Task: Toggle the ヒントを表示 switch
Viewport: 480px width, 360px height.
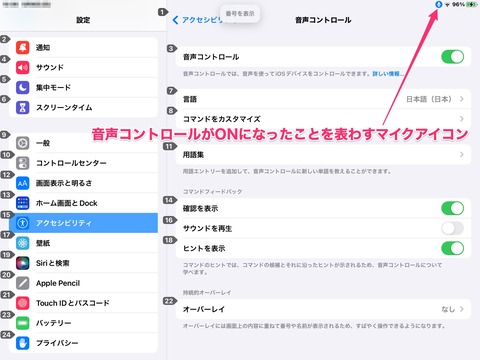Action: pyautogui.click(x=452, y=248)
